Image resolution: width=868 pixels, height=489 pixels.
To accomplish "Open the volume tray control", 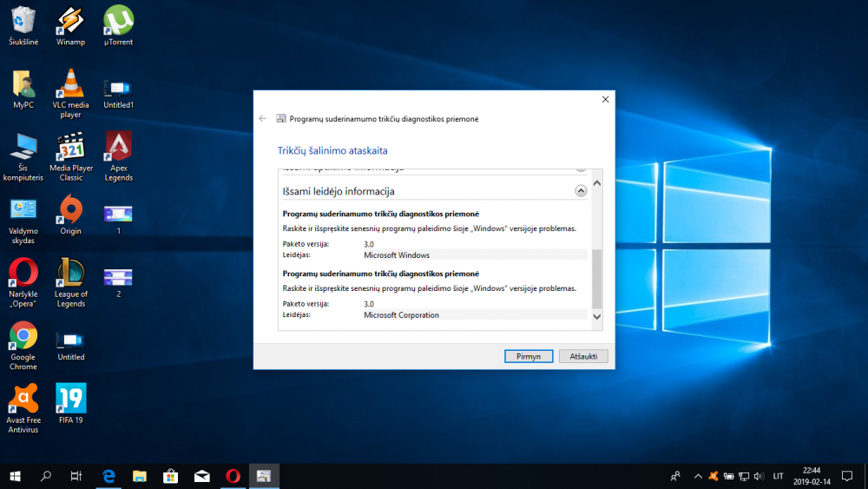I will (759, 476).
